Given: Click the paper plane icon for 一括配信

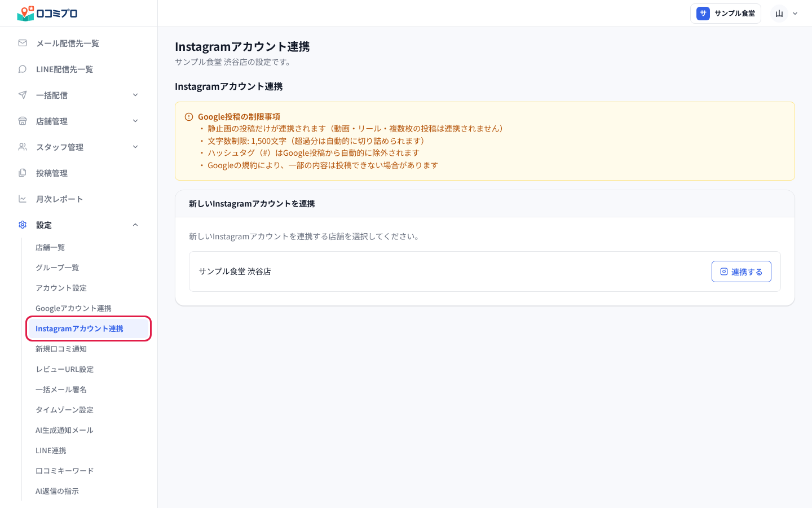Looking at the screenshot, I should click(x=23, y=95).
